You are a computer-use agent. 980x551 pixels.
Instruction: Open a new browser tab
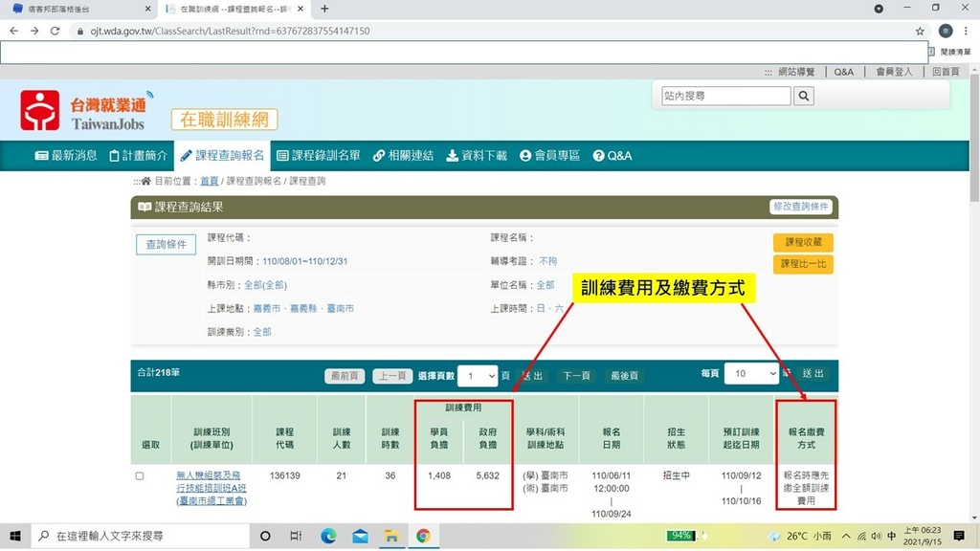(x=324, y=9)
